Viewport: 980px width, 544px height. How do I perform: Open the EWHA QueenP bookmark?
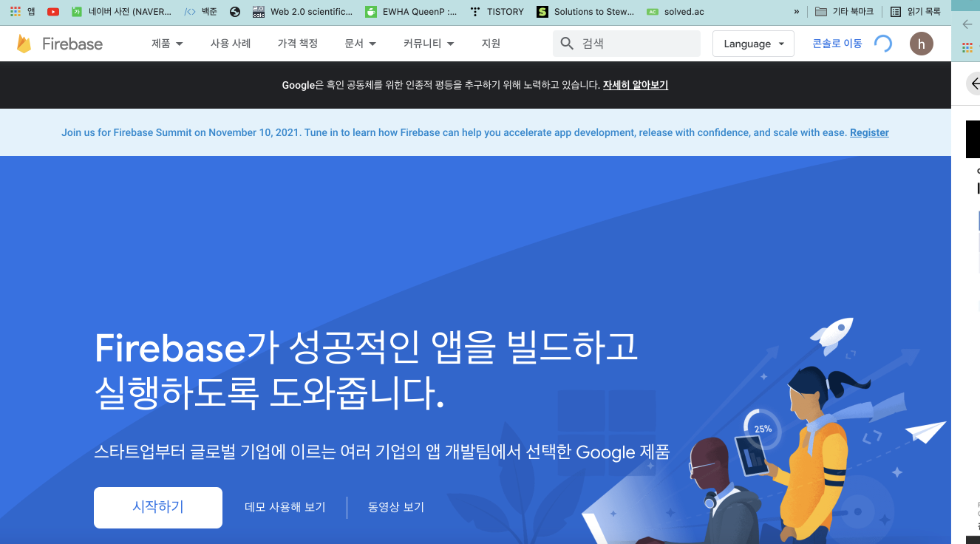(x=411, y=11)
